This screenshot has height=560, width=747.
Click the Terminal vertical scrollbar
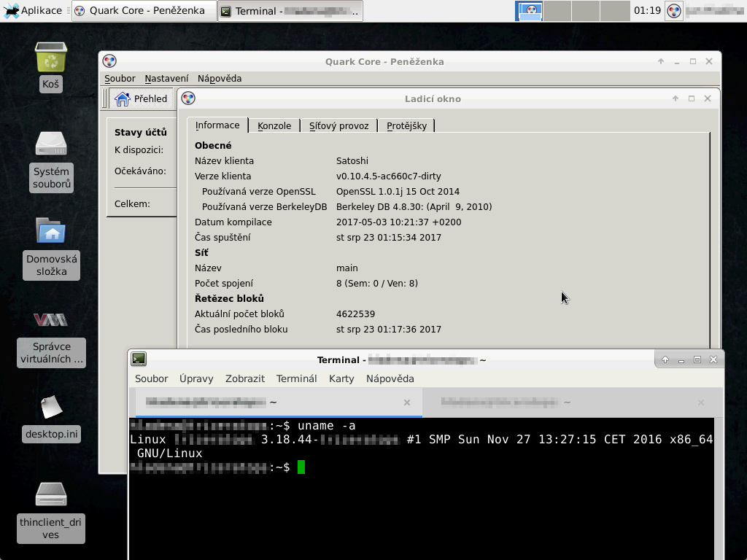click(x=718, y=489)
